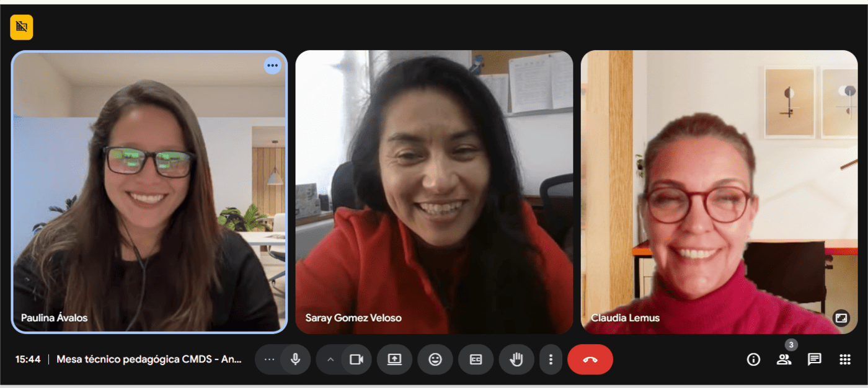The image size is (868, 388).
Task: Open the emoji reactions button
Action: coord(435,359)
